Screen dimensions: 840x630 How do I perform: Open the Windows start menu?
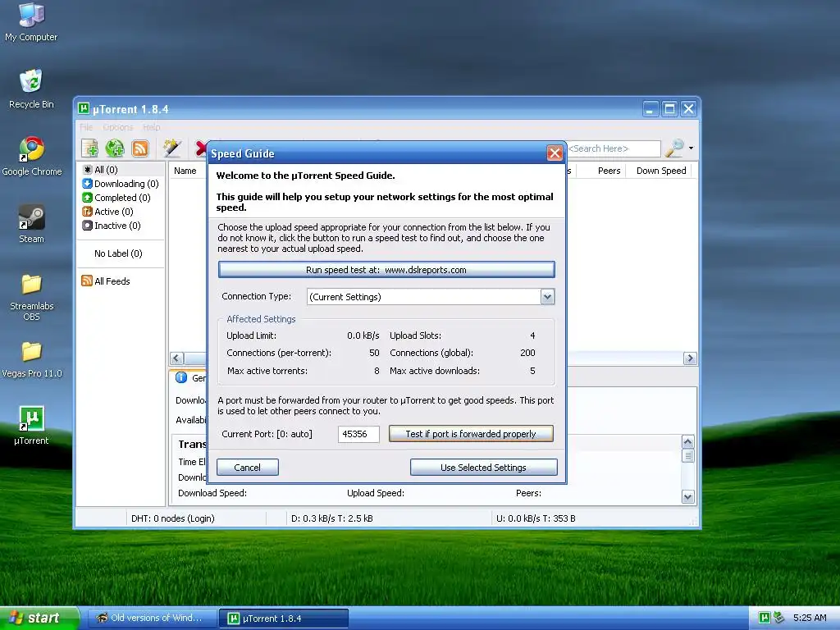click(39, 618)
